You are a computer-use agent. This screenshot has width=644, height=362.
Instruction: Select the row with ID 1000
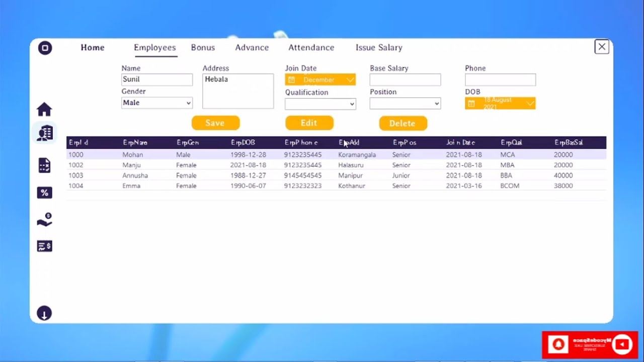(x=336, y=155)
